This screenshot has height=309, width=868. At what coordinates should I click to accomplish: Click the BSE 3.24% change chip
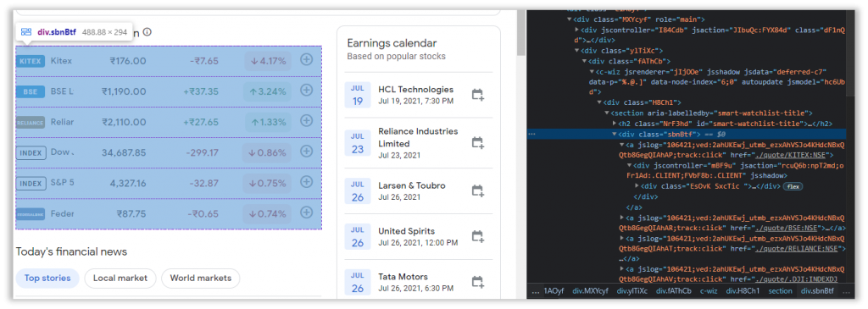click(268, 91)
